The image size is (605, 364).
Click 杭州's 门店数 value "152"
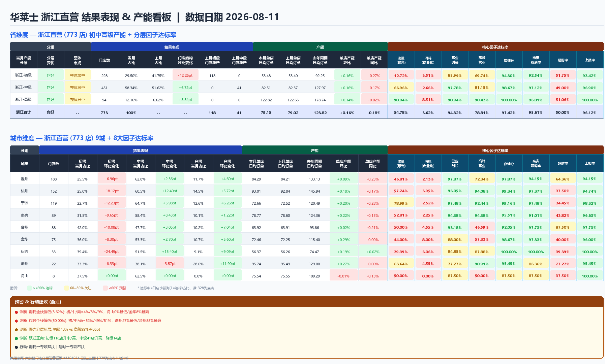tap(54, 191)
